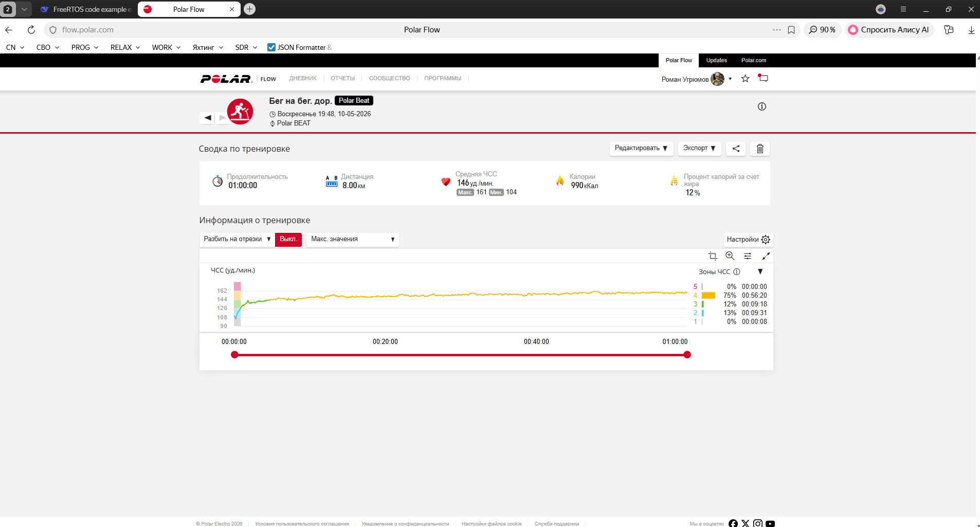Open the Экспорт dropdown
This screenshot has width=980, height=527.
point(699,148)
